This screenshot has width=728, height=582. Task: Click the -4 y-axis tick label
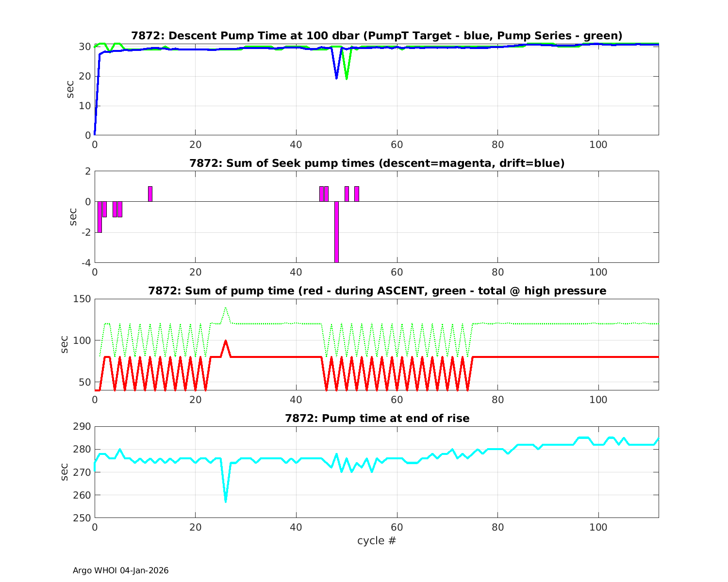click(x=84, y=263)
